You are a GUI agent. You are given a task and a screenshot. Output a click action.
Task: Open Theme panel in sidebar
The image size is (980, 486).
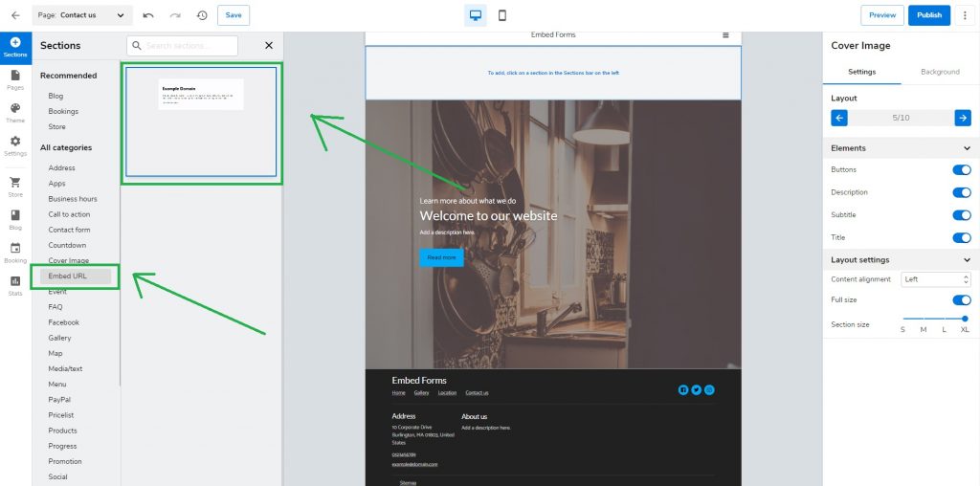coord(15,114)
